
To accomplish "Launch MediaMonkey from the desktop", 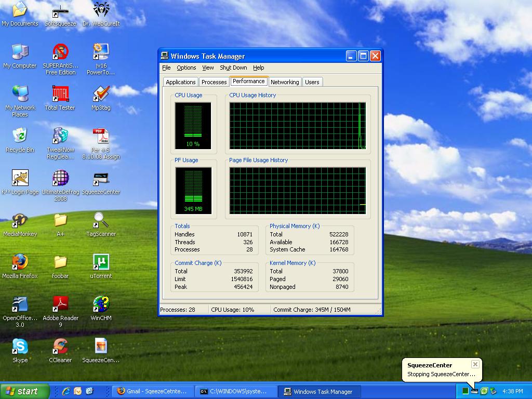I will pos(20,220).
